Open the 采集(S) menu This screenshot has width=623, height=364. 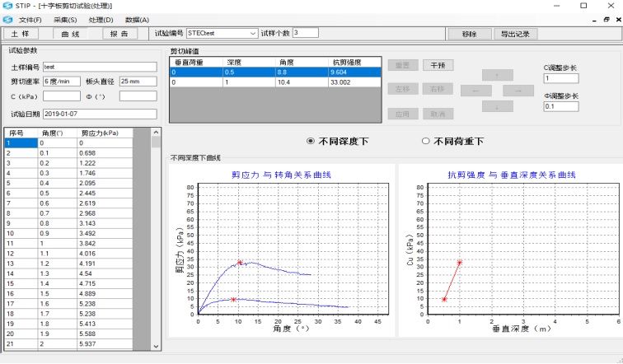65,19
